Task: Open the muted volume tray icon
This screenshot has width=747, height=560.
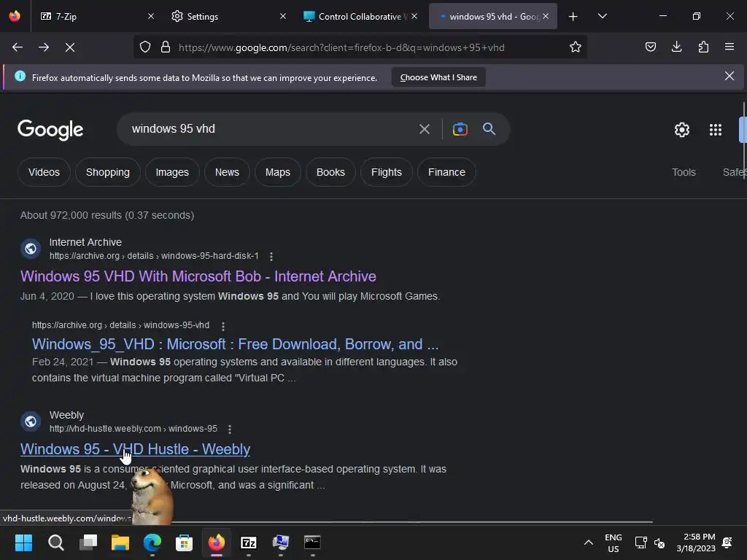Action: (x=659, y=542)
